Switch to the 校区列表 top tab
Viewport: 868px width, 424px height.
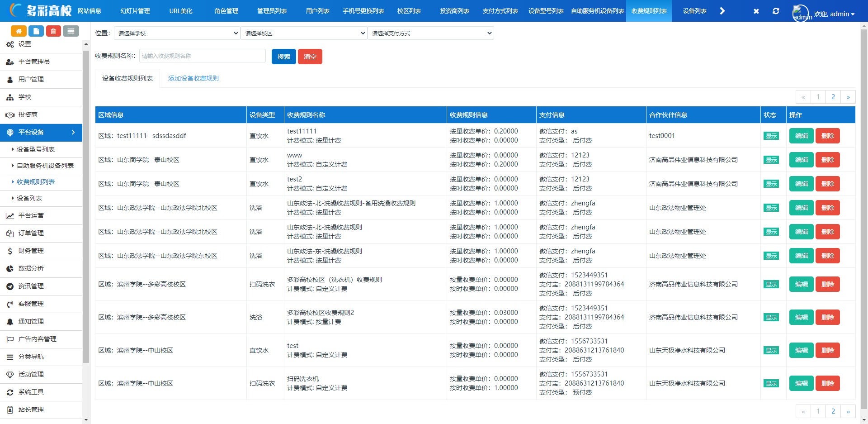[409, 11]
